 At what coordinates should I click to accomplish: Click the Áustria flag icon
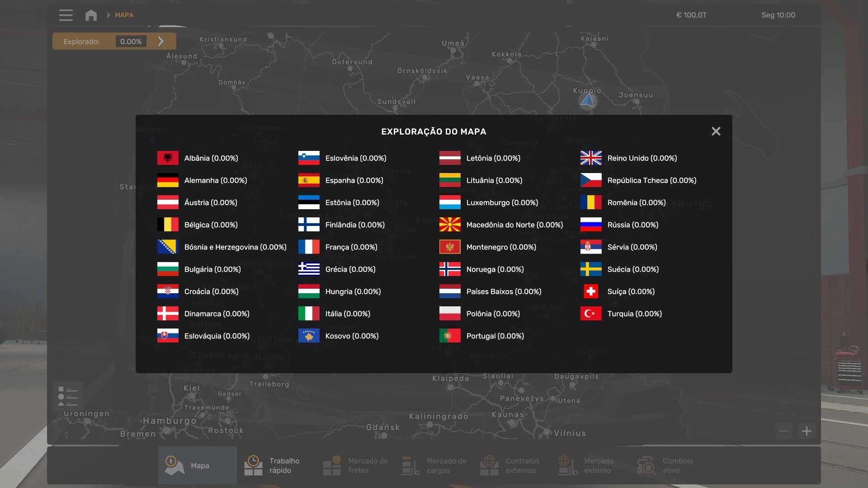pos(168,202)
